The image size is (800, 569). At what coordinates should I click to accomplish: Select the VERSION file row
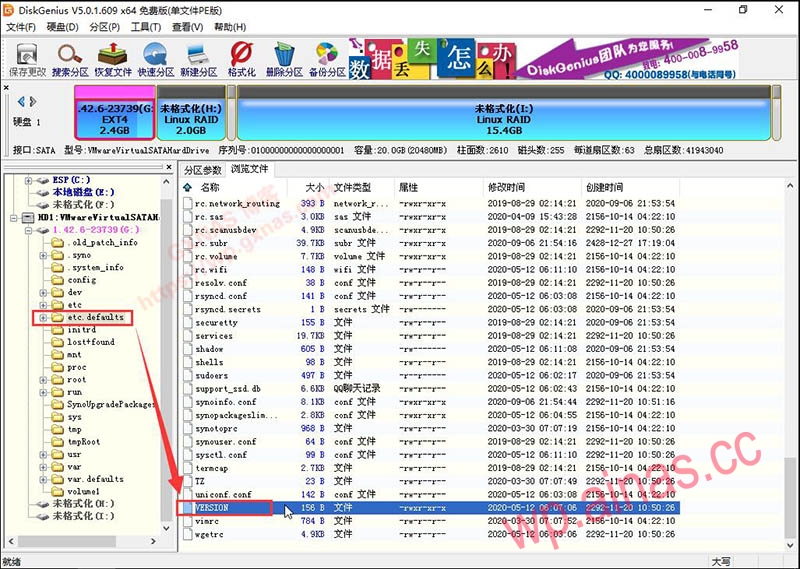429,508
